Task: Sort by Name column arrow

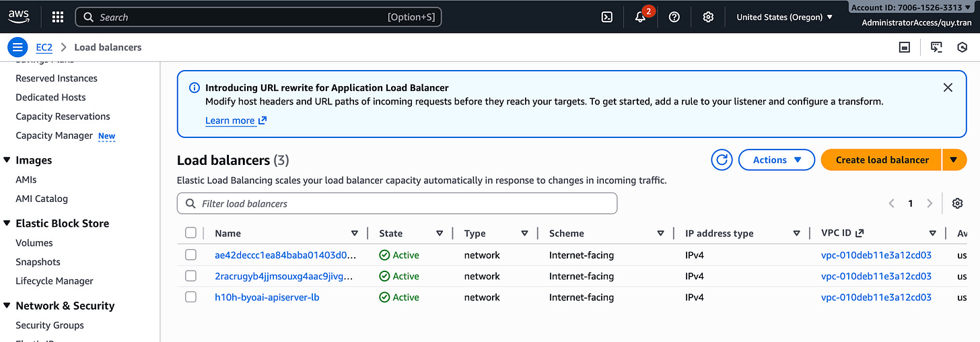Action: point(355,234)
